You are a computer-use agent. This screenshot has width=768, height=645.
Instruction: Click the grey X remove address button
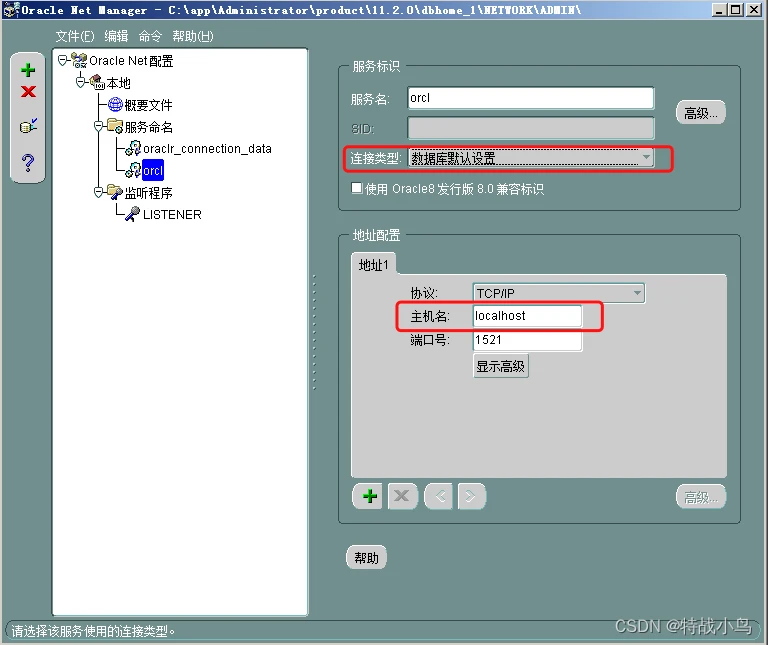click(403, 496)
